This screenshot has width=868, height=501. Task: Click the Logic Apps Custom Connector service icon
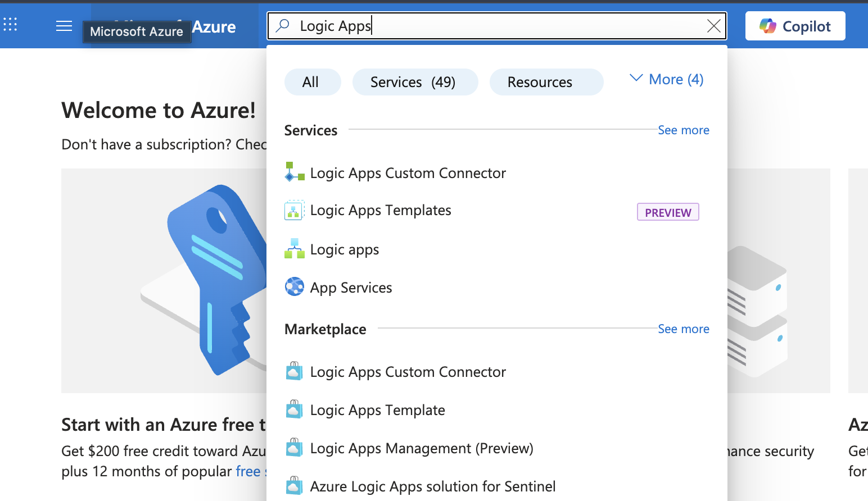pos(293,172)
